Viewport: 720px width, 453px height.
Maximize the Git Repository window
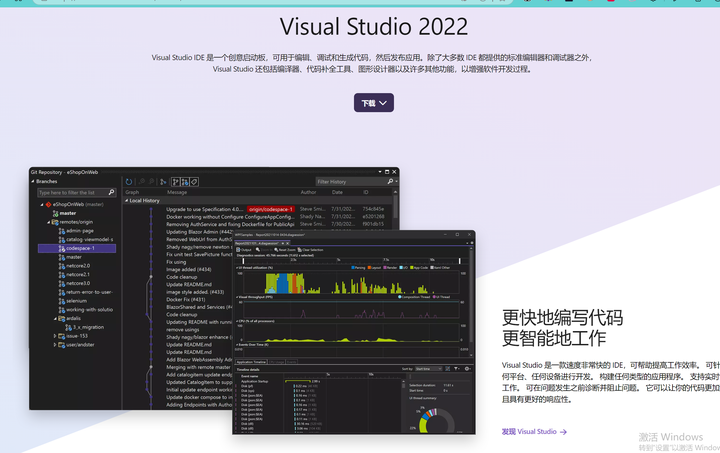click(387, 172)
